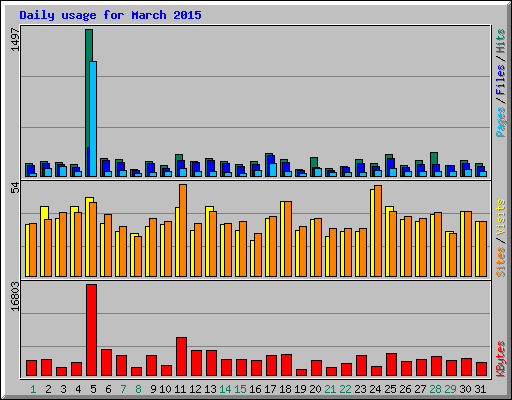
Task: Click the red KBytes bar for day 31
Action: tap(481, 369)
